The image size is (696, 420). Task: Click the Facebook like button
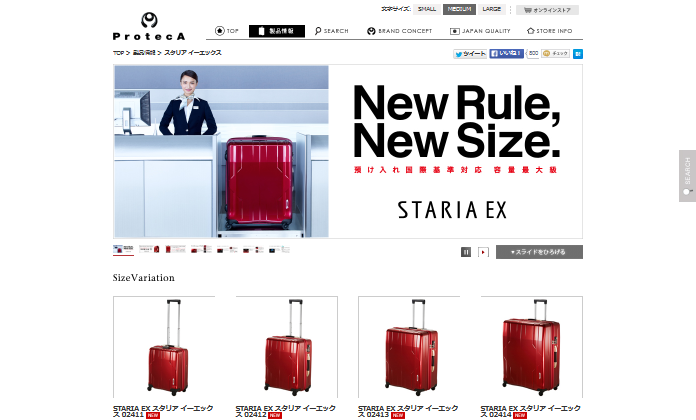[x=506, y=53]
